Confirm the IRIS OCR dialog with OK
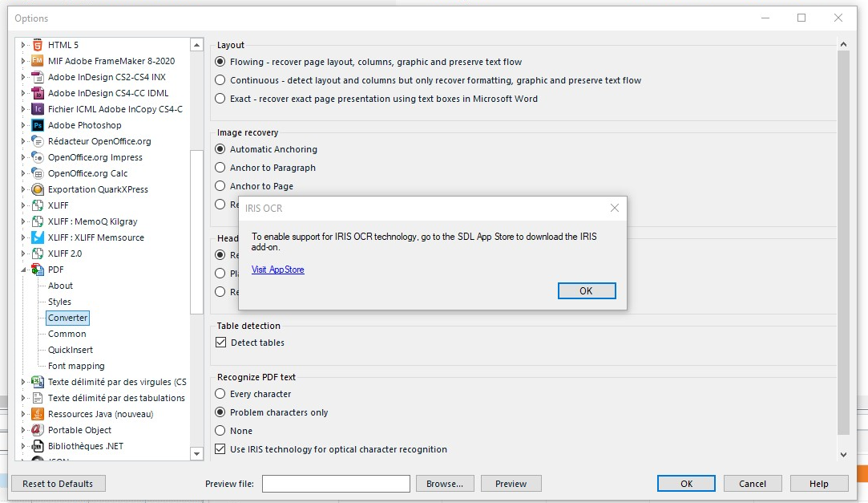Image resolution: width=868 pixels, height=503 pixels. point(587,291)
